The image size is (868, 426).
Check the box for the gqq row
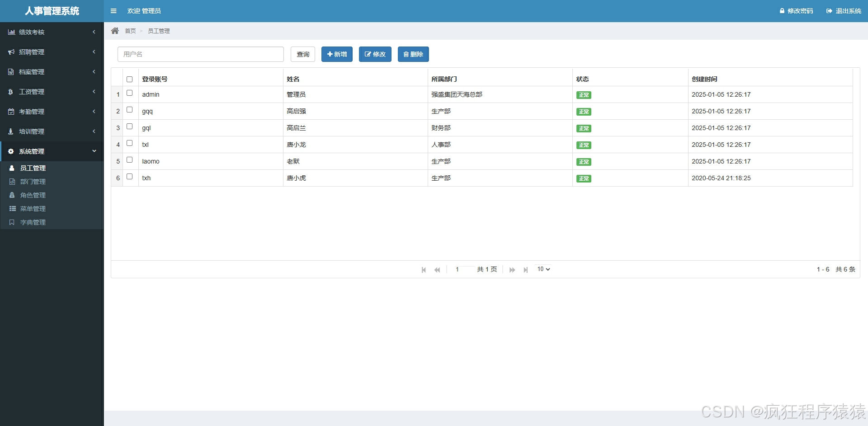click(130, 110)
